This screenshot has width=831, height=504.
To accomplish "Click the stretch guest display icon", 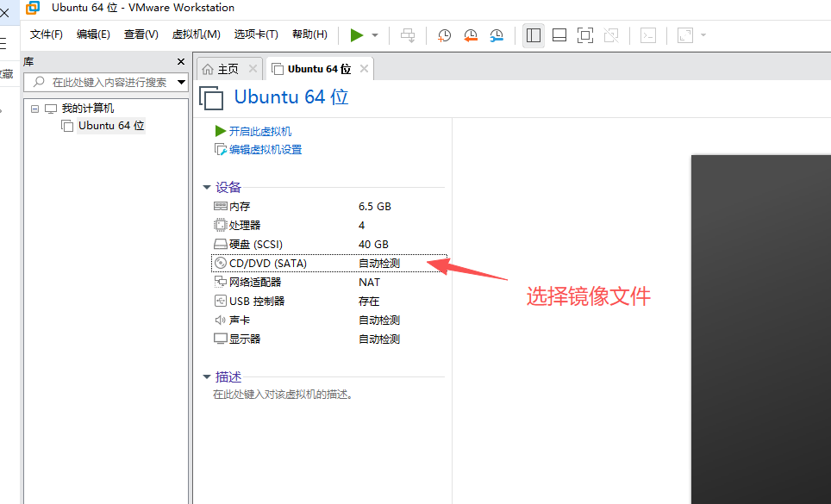I will coord(685,35).
